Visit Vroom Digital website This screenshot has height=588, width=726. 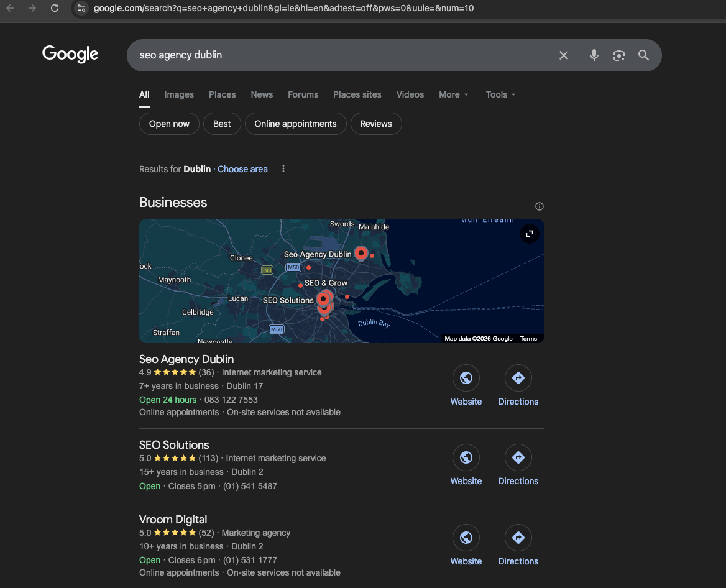[x=466, y=545]
